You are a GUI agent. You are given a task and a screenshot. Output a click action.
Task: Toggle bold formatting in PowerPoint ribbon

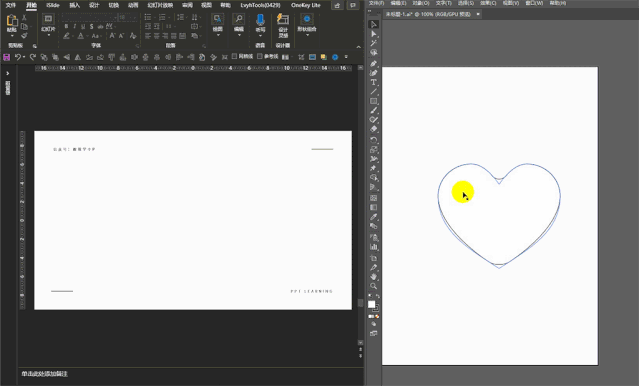66,26
